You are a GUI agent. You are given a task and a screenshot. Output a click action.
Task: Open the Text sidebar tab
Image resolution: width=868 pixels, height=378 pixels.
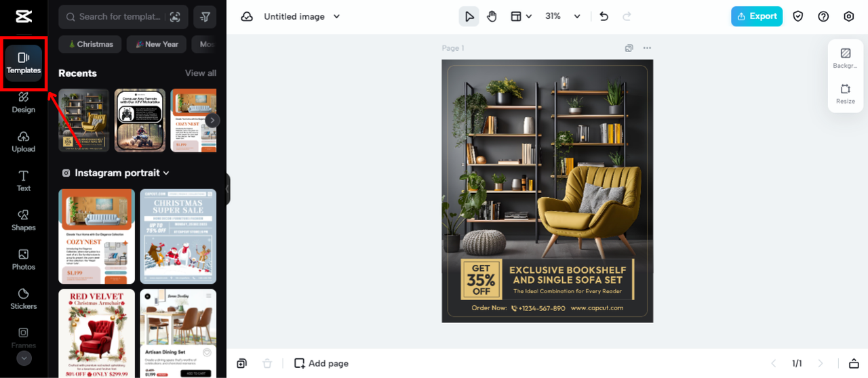[x=24, y=182]
